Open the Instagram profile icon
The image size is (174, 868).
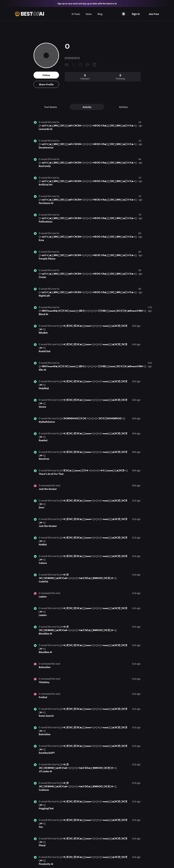point(80,65)
